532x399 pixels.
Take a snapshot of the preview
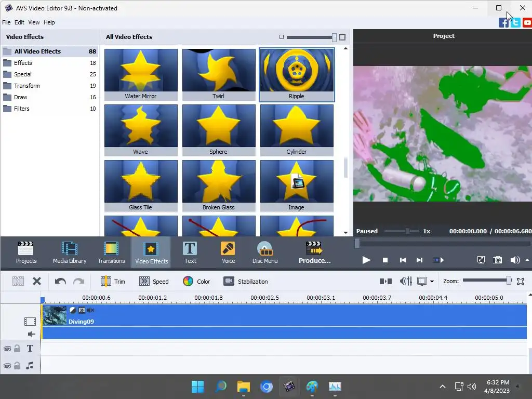coord(497,260)
